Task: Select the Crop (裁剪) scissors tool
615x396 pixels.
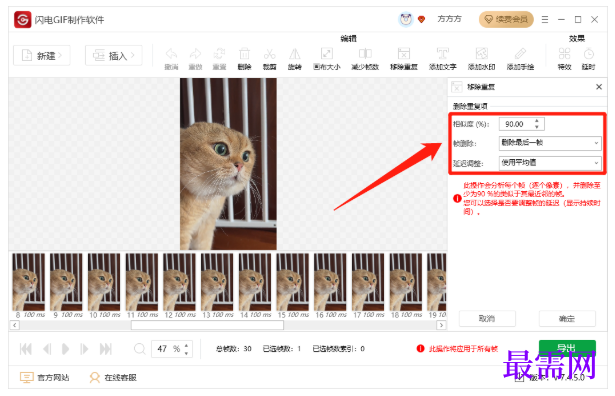Action: [x=269, y=58]
